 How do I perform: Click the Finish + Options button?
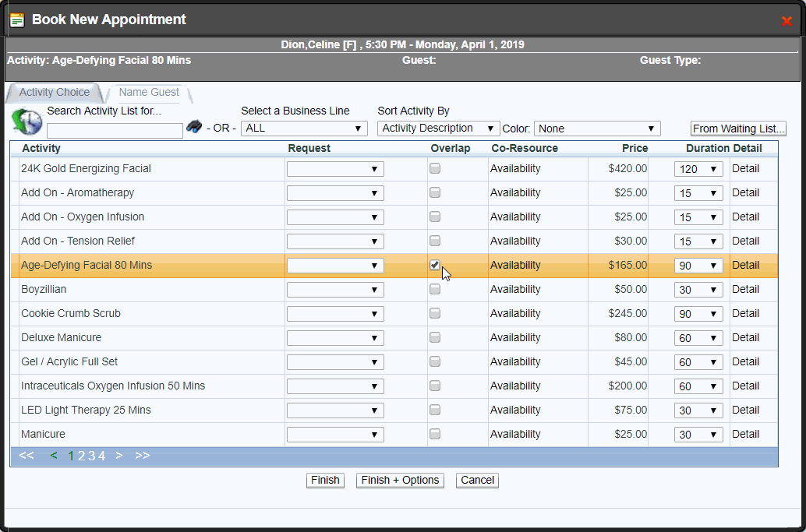400,480
